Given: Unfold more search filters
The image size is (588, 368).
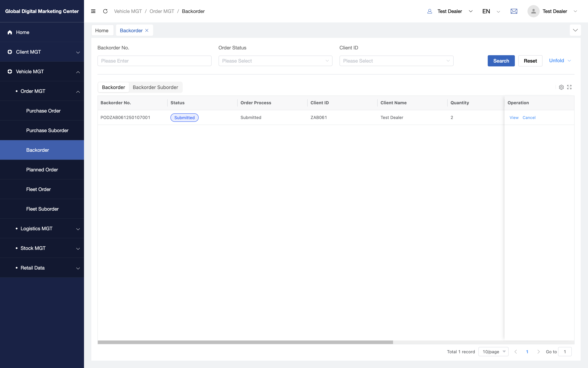Looking at the screenshot, I should [x=560, y=61].
